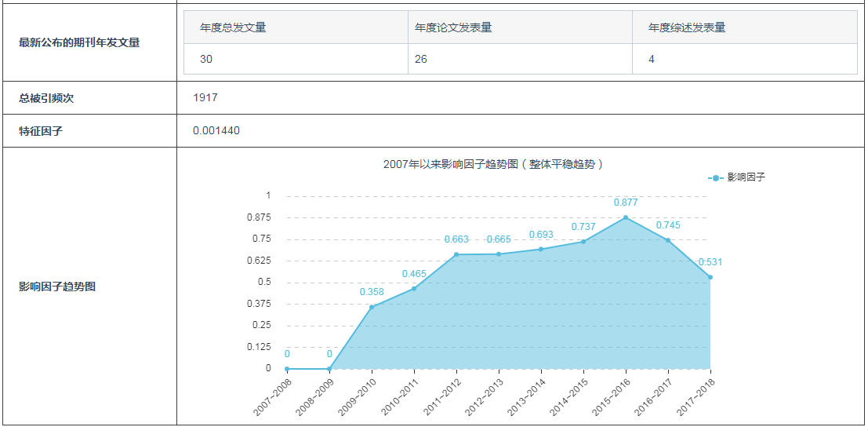Click the 0.5 y-axis tick label
The height and width of the screenshot is (427, 868).
[x=264, y=282]
